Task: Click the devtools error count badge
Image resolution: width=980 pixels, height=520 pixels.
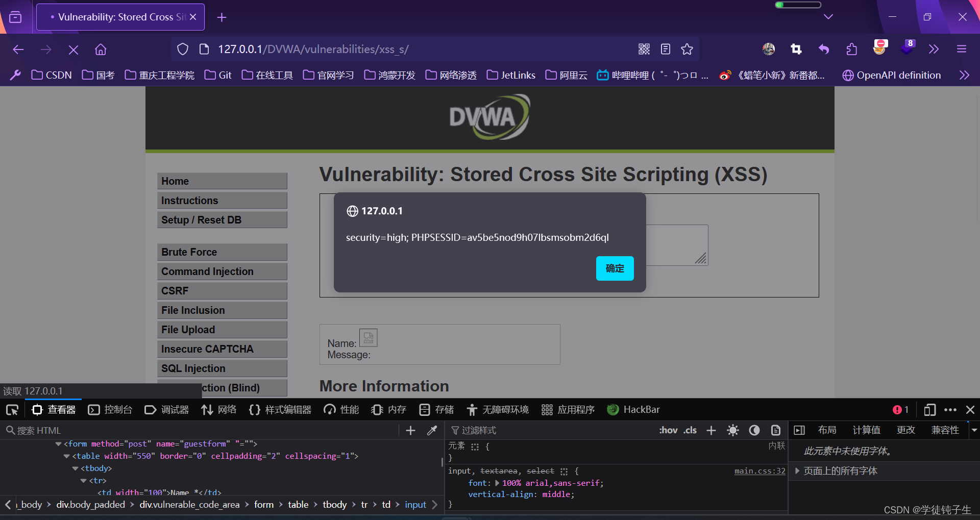Action: click(901, 410)
